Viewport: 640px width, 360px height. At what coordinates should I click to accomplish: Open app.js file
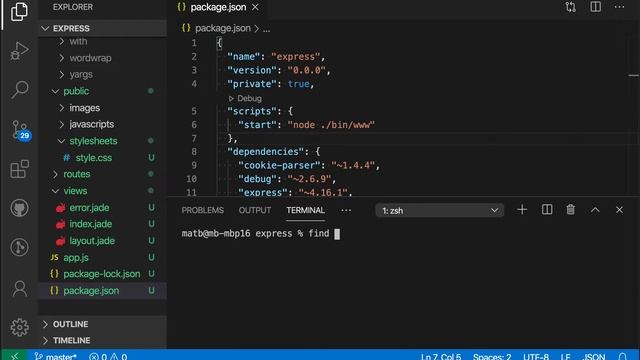(x=102, y=258)
